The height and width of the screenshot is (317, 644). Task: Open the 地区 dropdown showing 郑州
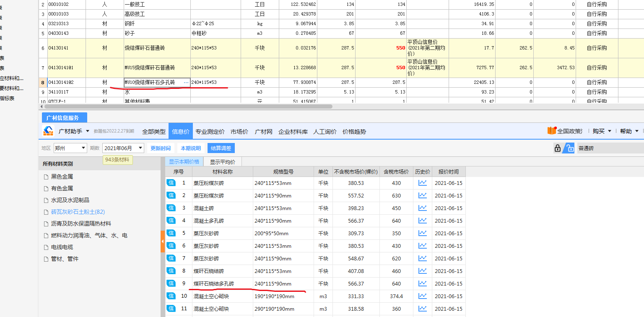(70, 148)
